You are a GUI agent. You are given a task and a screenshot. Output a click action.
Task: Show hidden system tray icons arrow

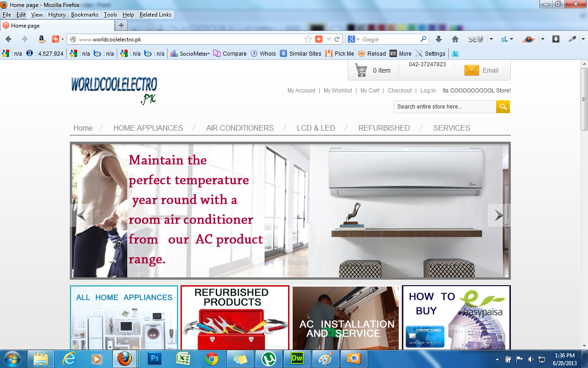[497, 359]
